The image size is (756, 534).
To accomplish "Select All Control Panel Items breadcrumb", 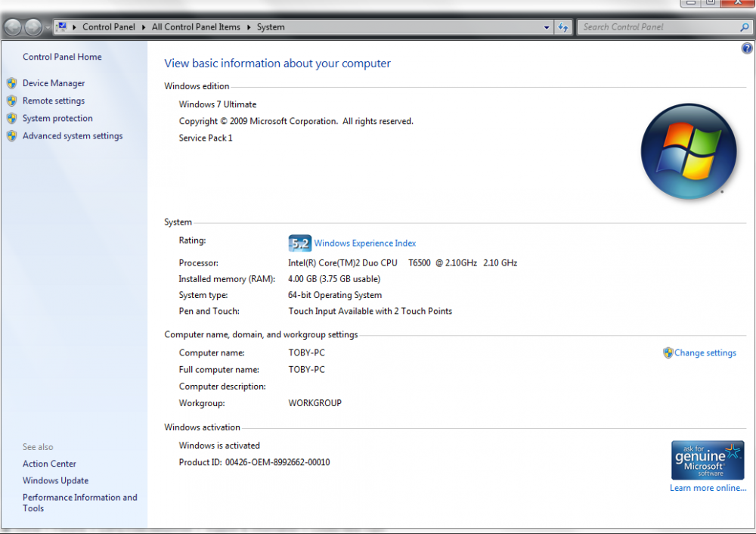I will (196, 26).
